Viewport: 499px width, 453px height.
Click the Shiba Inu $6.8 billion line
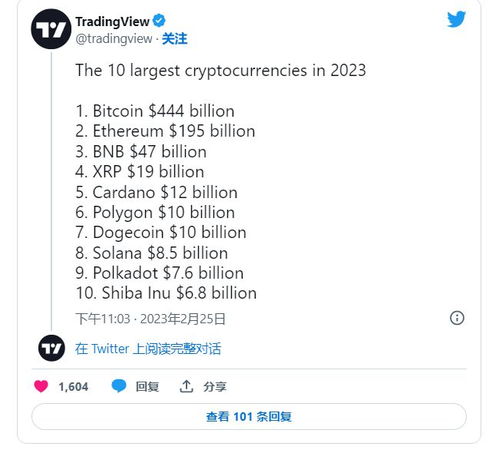pyautogui.click(x=166, y=293)
